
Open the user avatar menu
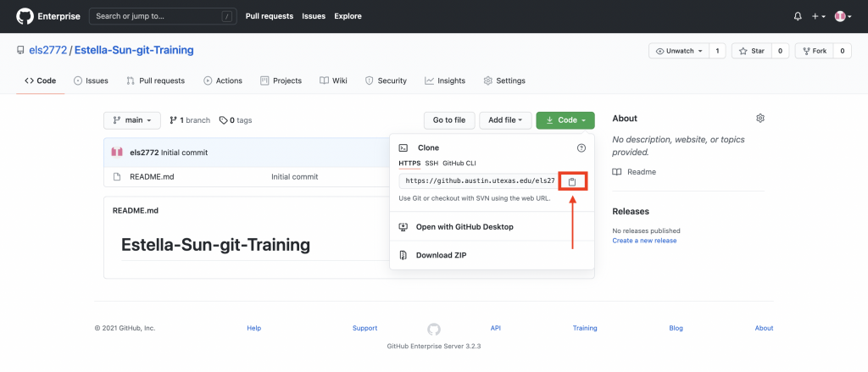click(x=843, y=17)
